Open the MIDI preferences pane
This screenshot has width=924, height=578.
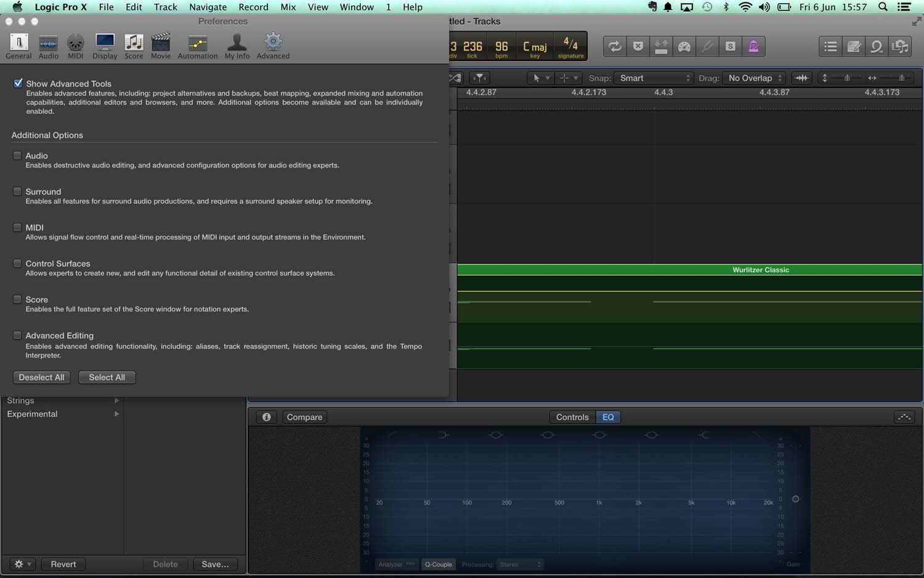click(75, 46)
